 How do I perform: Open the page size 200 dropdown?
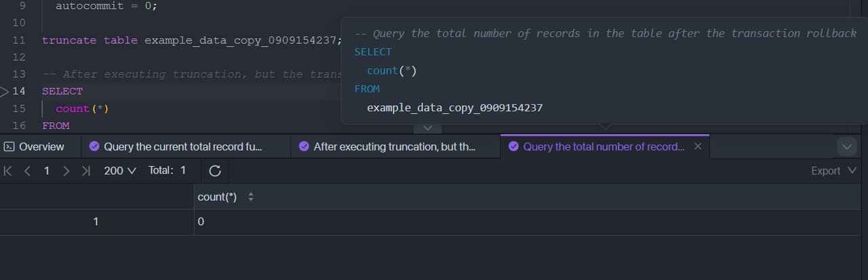(120, 171)
